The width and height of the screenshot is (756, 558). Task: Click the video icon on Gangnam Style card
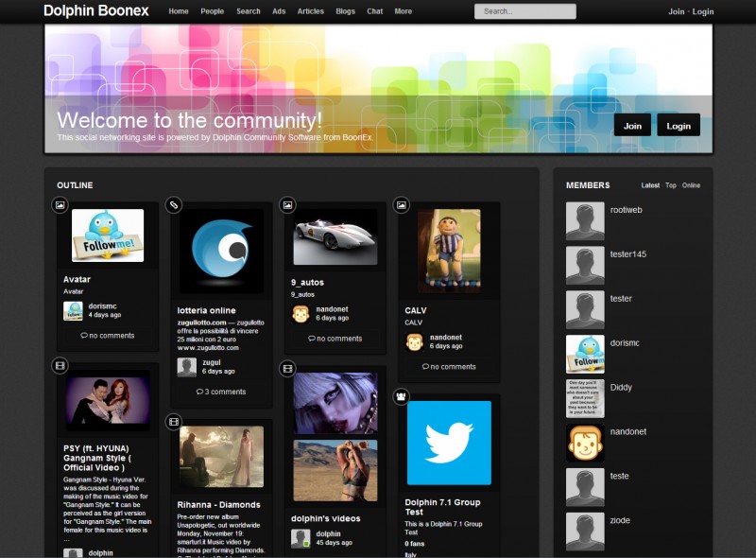(x=60, y=366)
